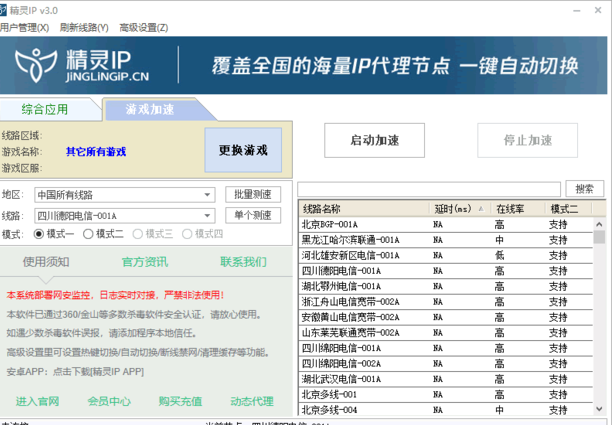The height and width of the screenshot is (425, 612).
Task: Select the 四川德阳电信-001A list row
Action: pyautogui.click(x=445, y=271)
